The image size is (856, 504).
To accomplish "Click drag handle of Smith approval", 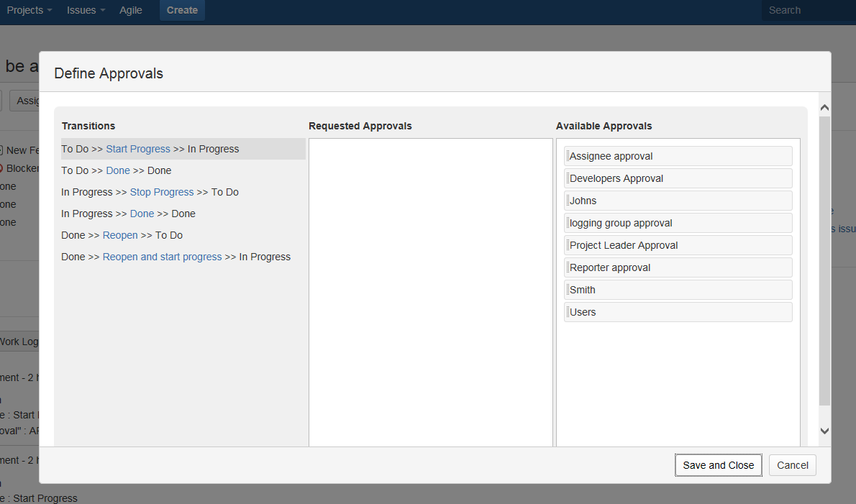I will click(x=568, y=290).
